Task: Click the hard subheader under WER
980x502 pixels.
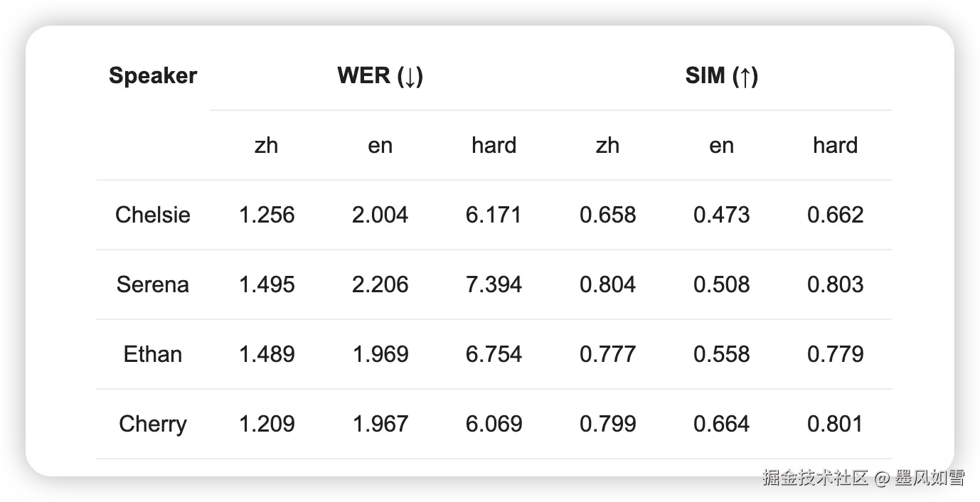Action: [x=494, y=145]
